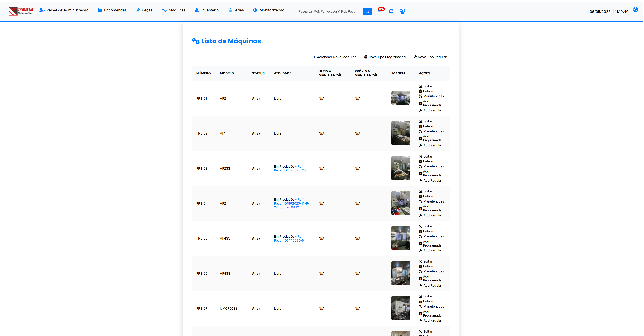
Task: Click the Zevimetal logo
Action: [x=21, y=11]
